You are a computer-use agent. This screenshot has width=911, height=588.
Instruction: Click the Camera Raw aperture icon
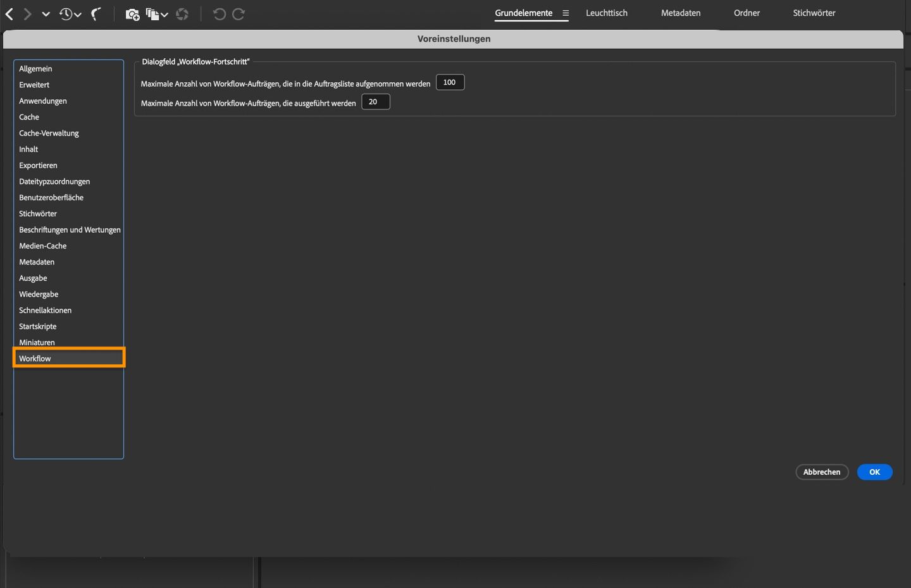[x=182, y=14]
